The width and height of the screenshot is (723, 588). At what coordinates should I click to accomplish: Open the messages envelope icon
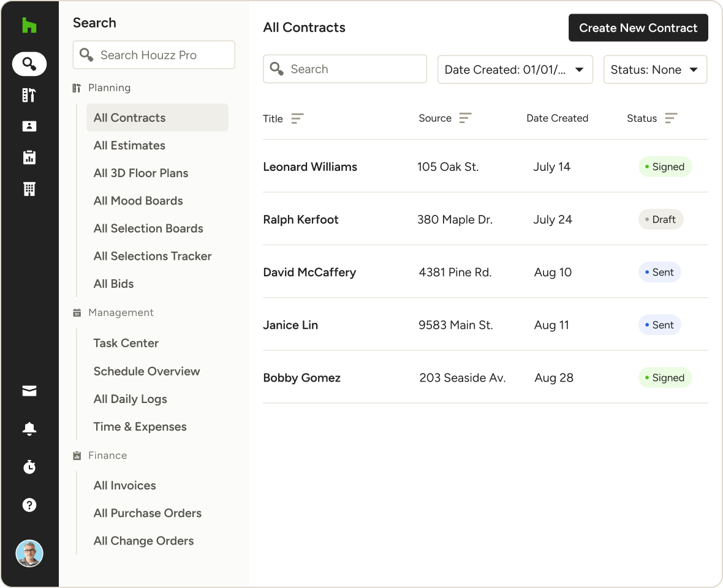[29, 391]
